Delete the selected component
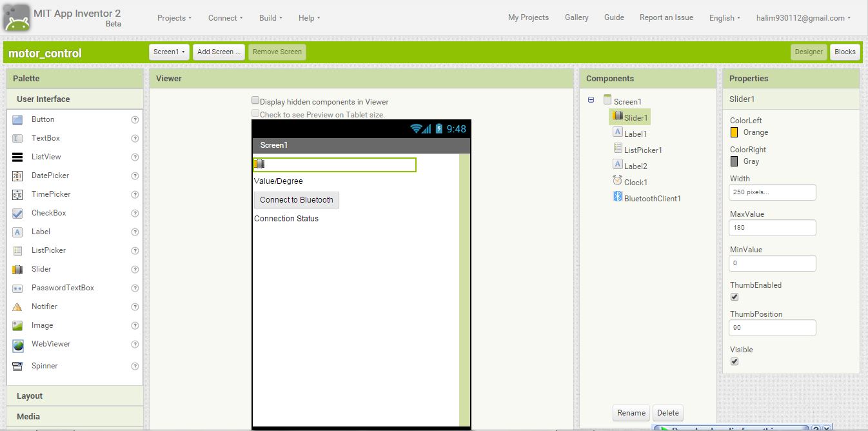868x431 pixels. point(667,413)
